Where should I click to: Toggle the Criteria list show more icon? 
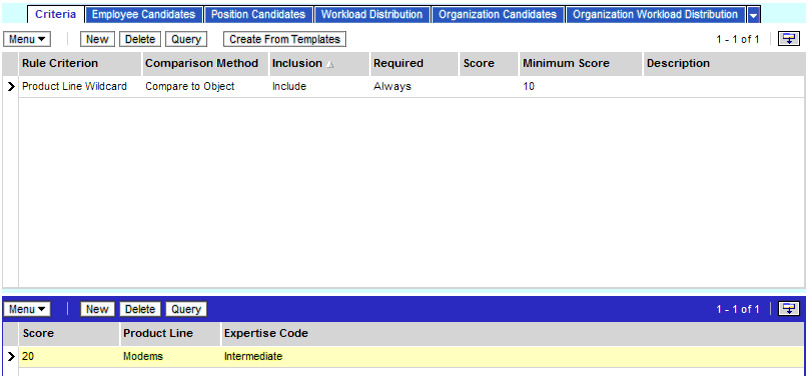click(x=788, y=39)
